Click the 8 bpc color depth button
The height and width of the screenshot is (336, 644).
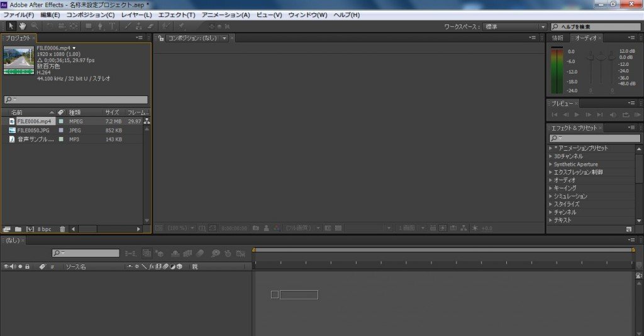tap(45, 229)
